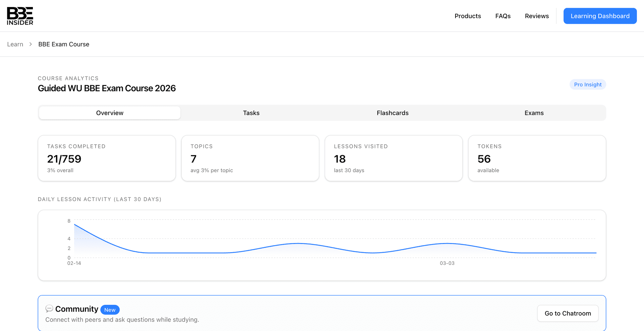This screenshot has height=331, width=644.
Task: Click the '3% overall' caption
Action: coord(60,171)
